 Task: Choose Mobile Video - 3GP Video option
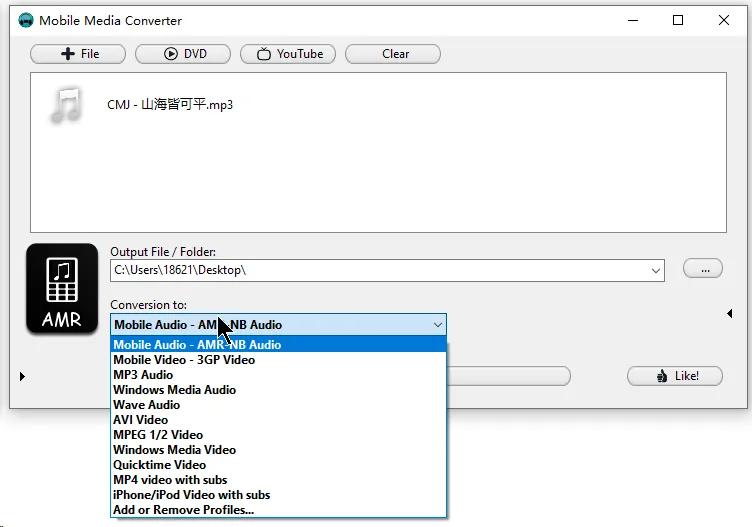coord(184,360)
